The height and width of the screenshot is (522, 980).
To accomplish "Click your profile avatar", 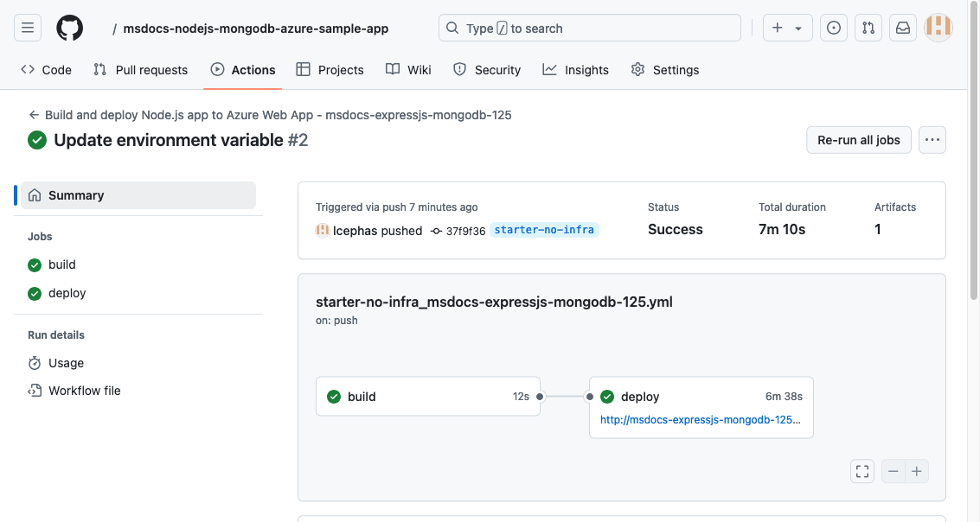I will pyautogui.click(x=938, y=27).
